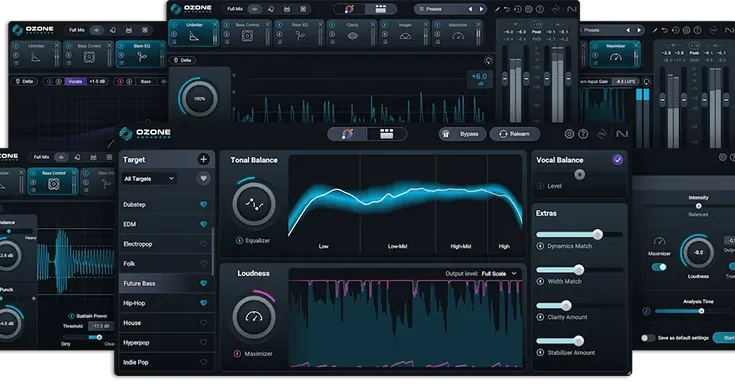Image resolution: width=735 pixels, height=384 pixels.
Task: Filter targets by favorites heart icon
Action: pos(203,179)
